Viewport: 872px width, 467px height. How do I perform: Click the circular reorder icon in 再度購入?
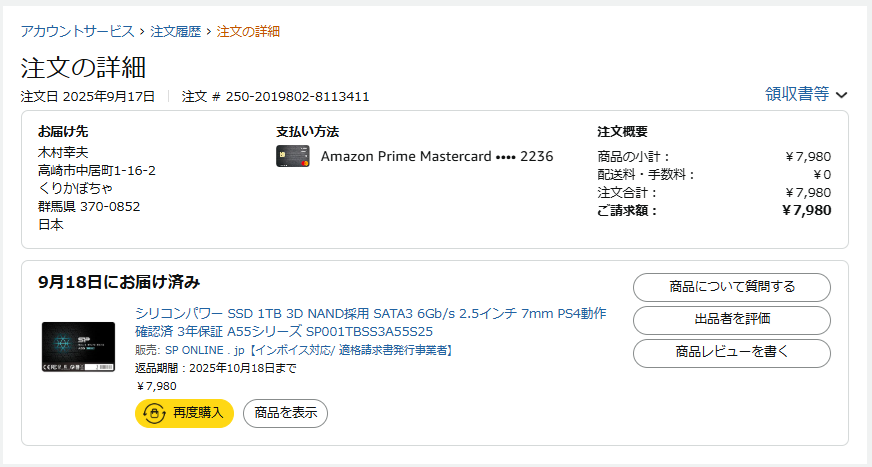[154, 413]
